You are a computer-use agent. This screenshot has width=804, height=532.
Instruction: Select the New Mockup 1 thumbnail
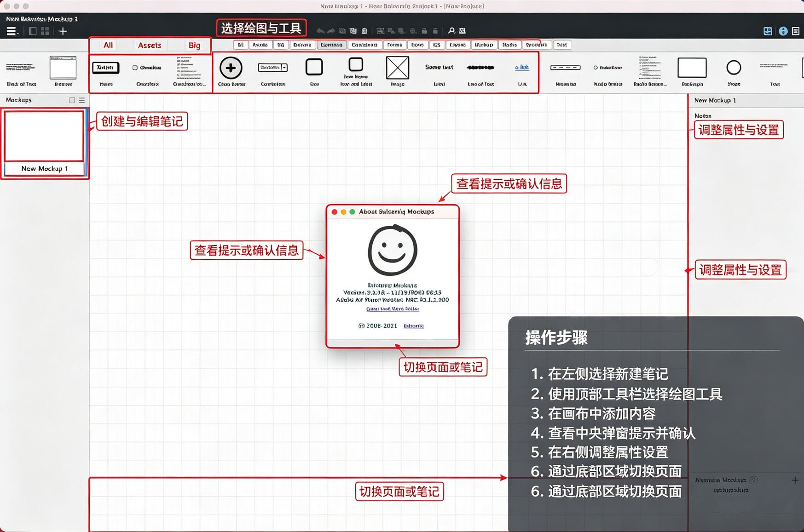pos(44,143)
